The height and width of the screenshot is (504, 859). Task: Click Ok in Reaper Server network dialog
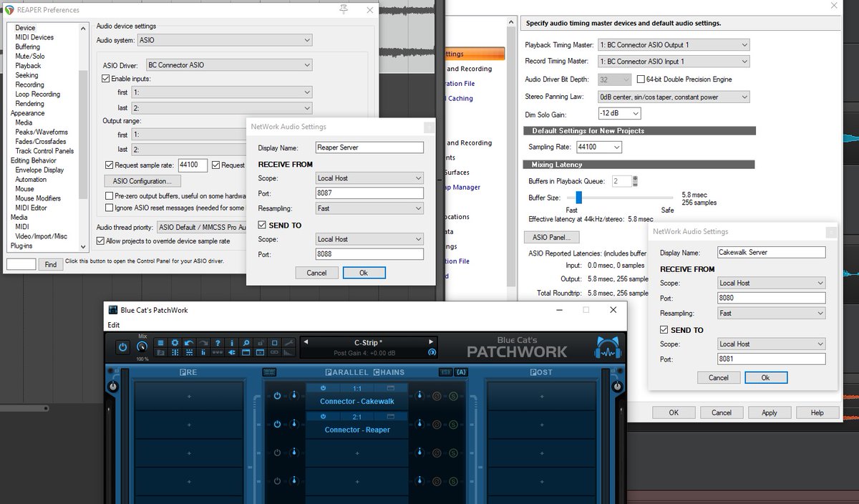(364, 273)
